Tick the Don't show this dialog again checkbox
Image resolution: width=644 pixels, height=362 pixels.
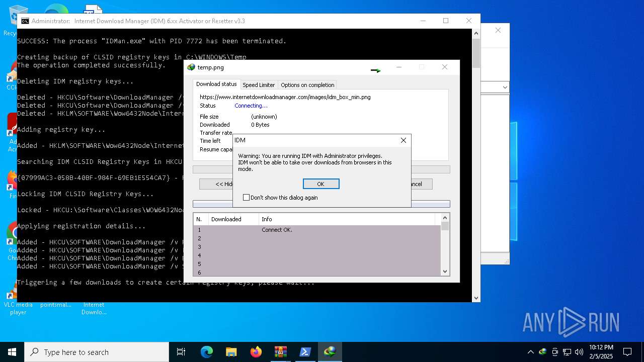tap(246, 198)
